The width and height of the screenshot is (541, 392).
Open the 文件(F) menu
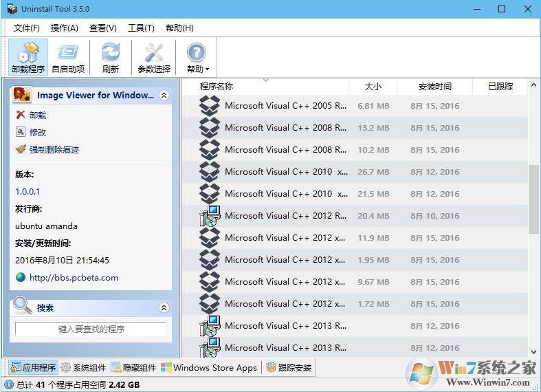(x=27, y=28)
